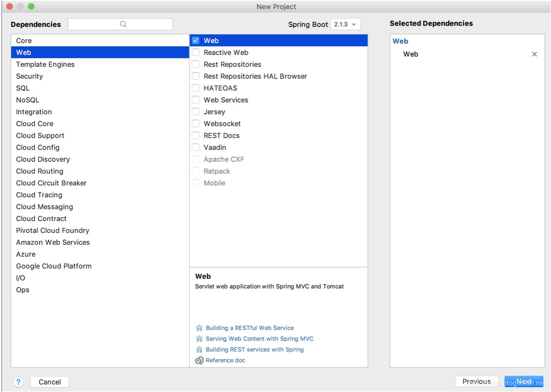This screenshot has width=551, height=392.
Task: Open the SQL dependency category
Action: [x=23, y=88]
